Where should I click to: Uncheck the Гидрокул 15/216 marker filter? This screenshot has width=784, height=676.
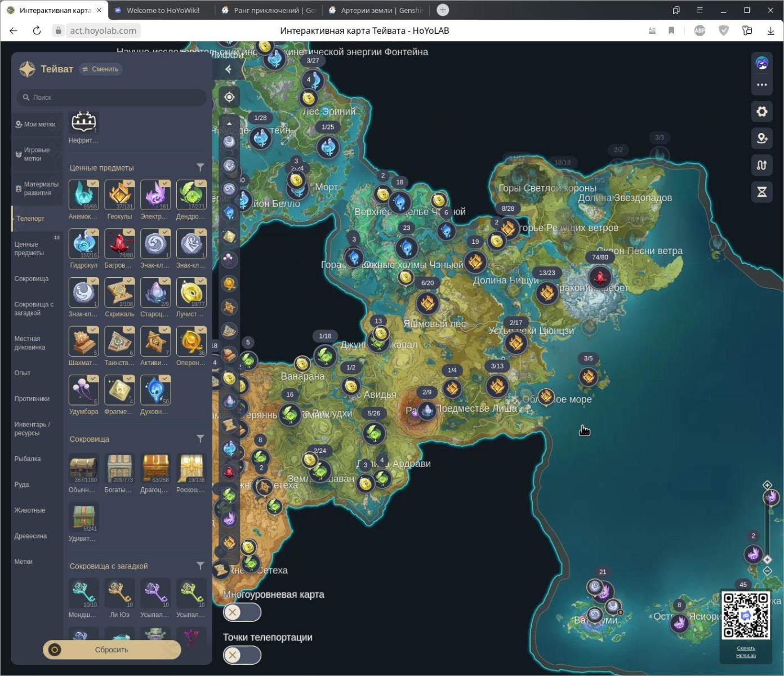[83, 244]
